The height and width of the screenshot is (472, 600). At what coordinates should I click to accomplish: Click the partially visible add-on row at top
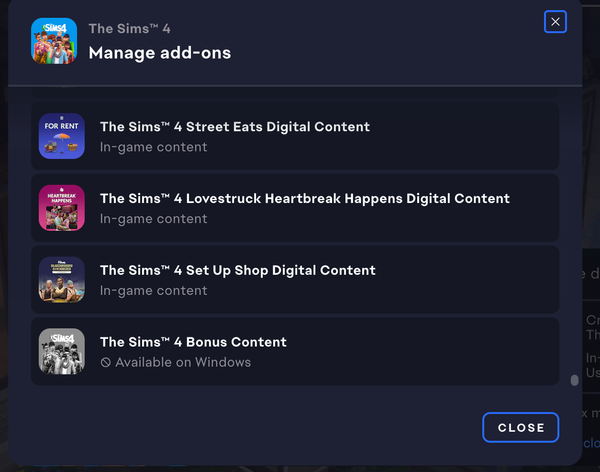coord(295,95)
